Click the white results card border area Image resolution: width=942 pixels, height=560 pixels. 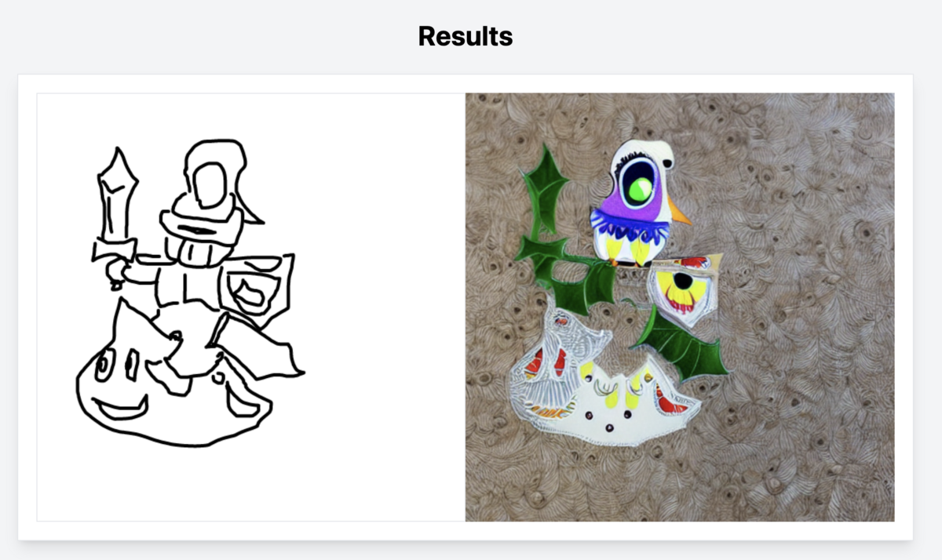click(466, 531)
